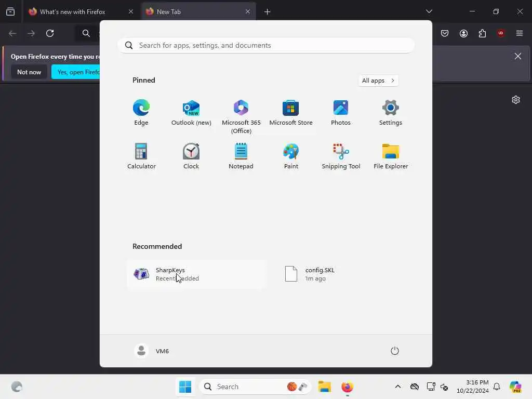Show hidden system tray icons chevron
Viewport: 532px width, 399px height.
(x=397, y=387)
